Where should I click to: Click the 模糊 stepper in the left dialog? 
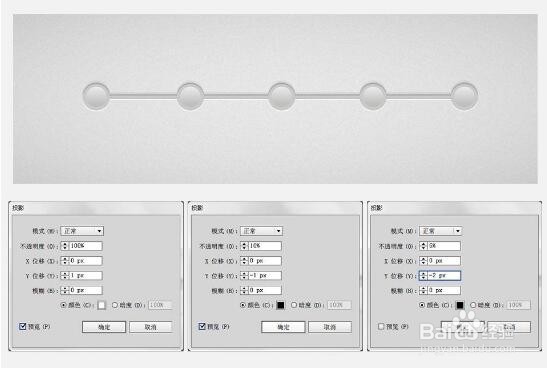[65, 290]
